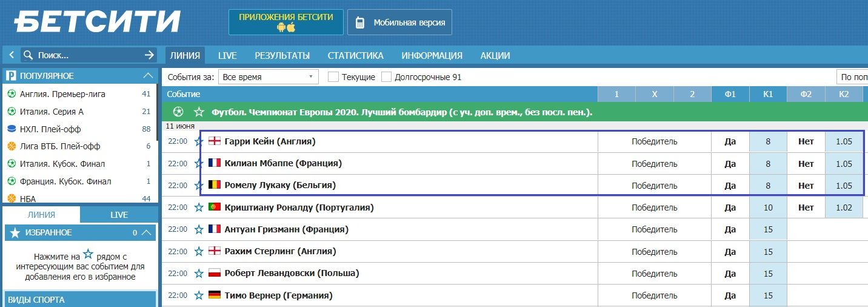Click the Belgium flag by Ромелу Лукаку
This screenshot has width=868, height=307.
click(215, 185)
